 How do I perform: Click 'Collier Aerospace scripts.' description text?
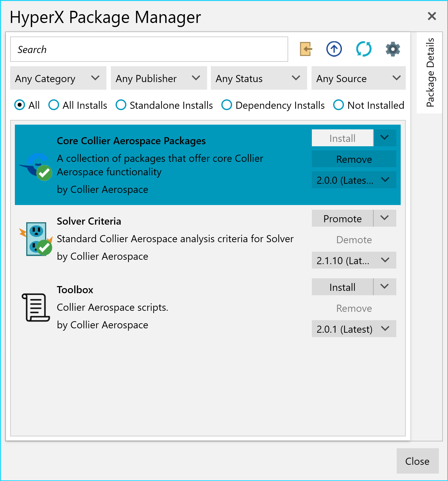113,307
